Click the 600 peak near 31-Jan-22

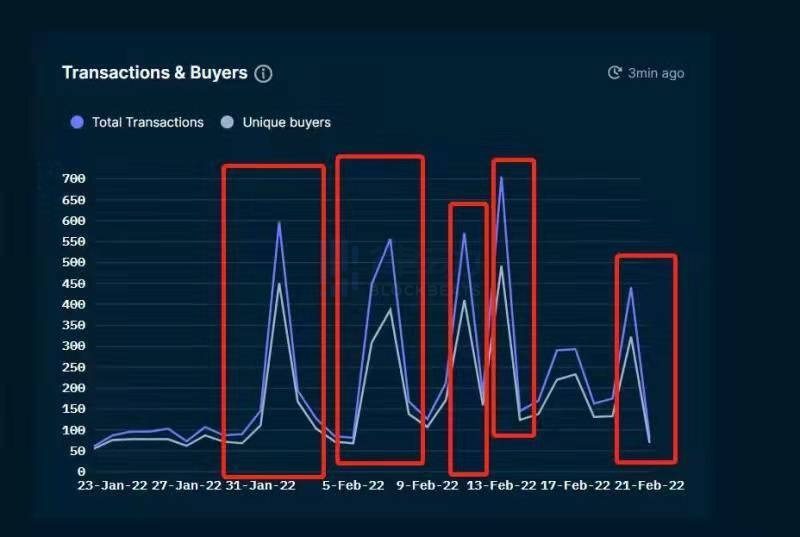[279, 222]
